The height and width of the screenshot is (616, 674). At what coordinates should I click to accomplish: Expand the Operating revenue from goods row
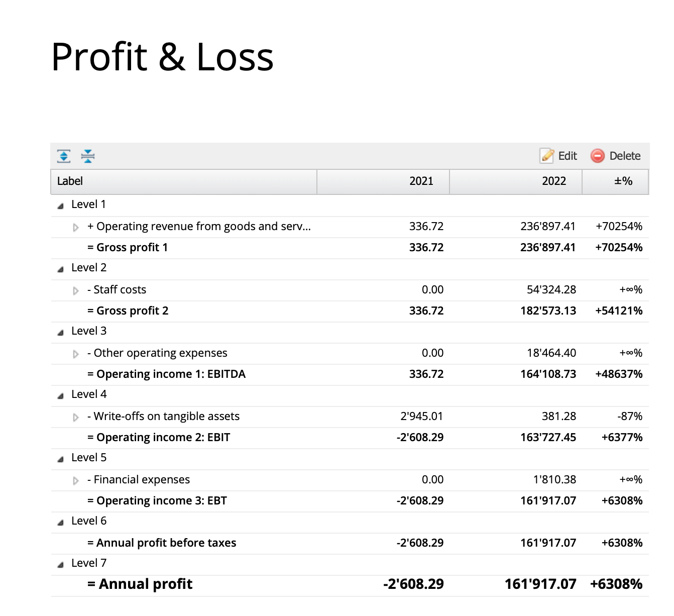[x=75, y=227]
